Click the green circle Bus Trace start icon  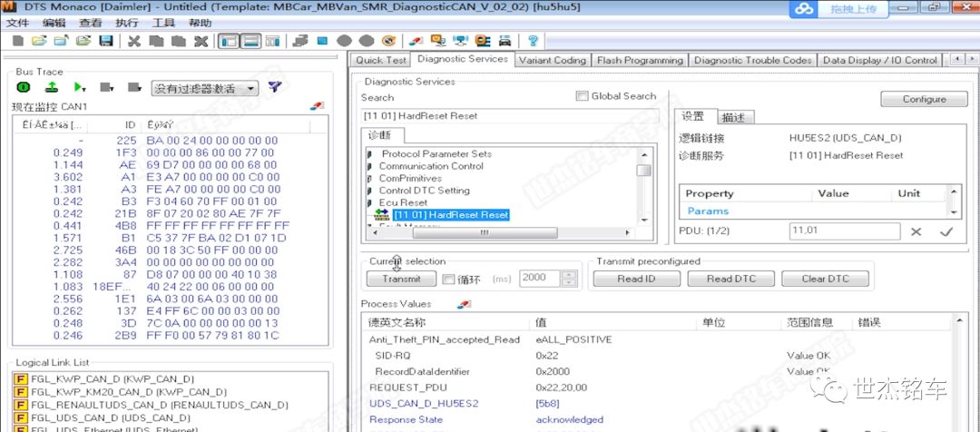pos(23,87)
